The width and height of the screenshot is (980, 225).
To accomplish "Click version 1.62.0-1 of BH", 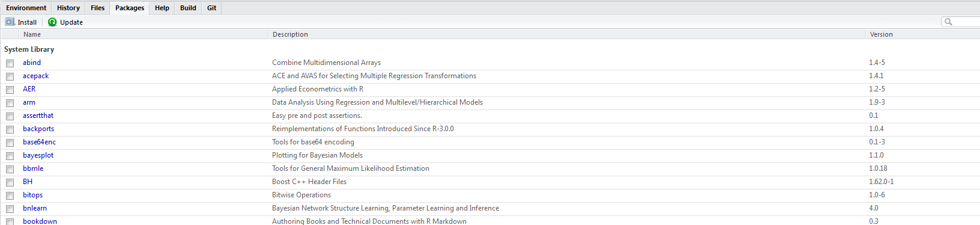I will 882,182.
